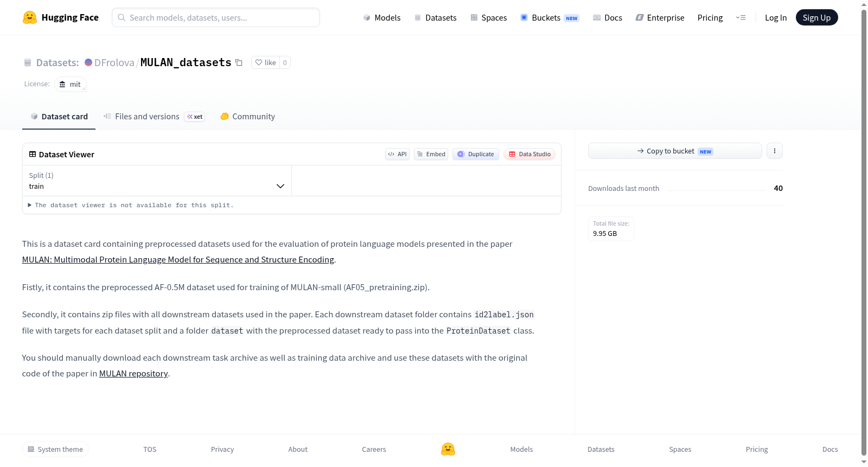The width and height of the screenshot is (868, 467).
Task: Click the Datasets stack icon beside title
Action: [28, 63]
